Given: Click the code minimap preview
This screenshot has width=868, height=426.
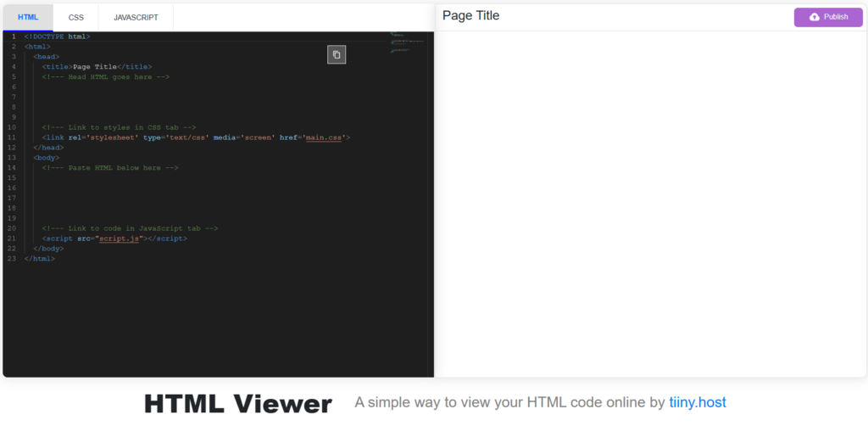Looking at the screenshot, I should 408,42.
